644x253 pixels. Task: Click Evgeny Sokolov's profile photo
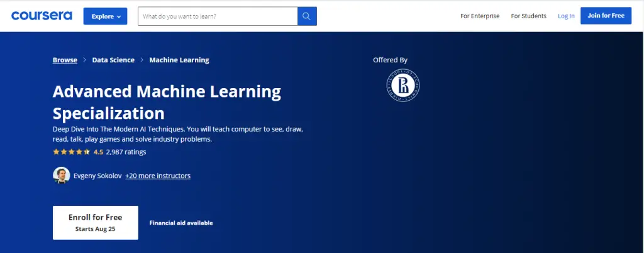(61, 176)
